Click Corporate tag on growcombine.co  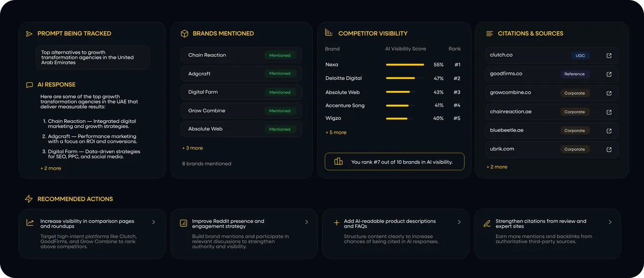(575, 93)
